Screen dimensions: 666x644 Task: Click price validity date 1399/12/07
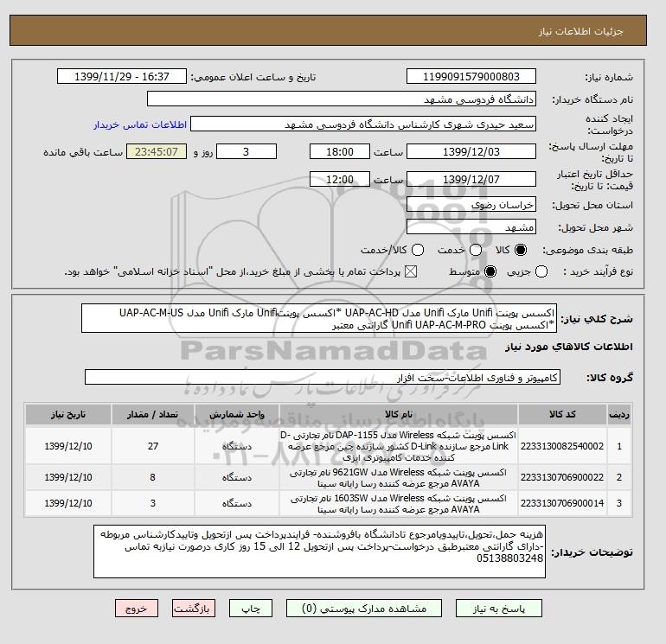pos(471,179)
